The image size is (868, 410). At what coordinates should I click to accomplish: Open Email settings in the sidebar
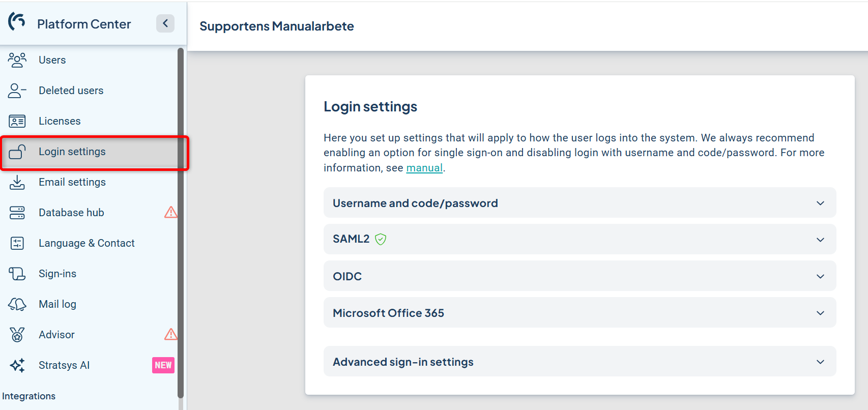click(x=72, y=182)
